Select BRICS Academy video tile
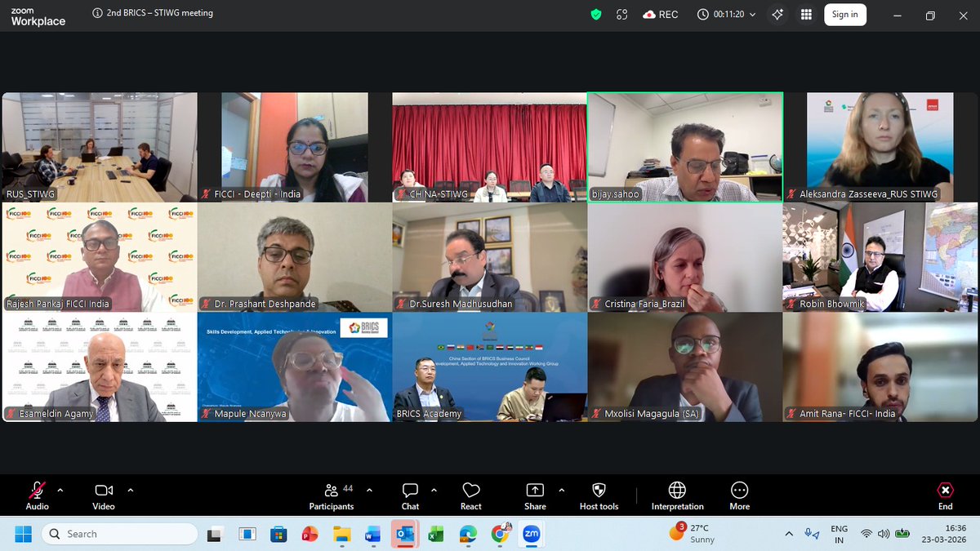Screen dimensions: 980x551 pos(489,367)
